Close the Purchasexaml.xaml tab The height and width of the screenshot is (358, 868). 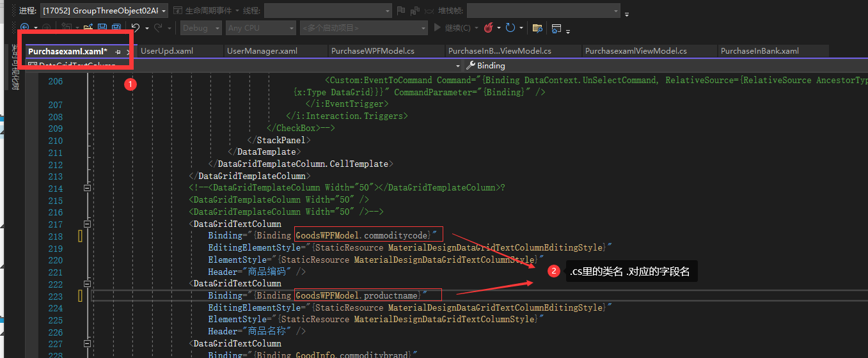[128, 51]
